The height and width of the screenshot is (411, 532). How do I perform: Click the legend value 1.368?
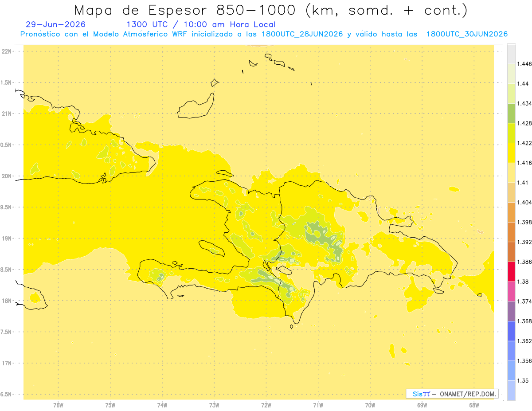(x=524, y=321)
